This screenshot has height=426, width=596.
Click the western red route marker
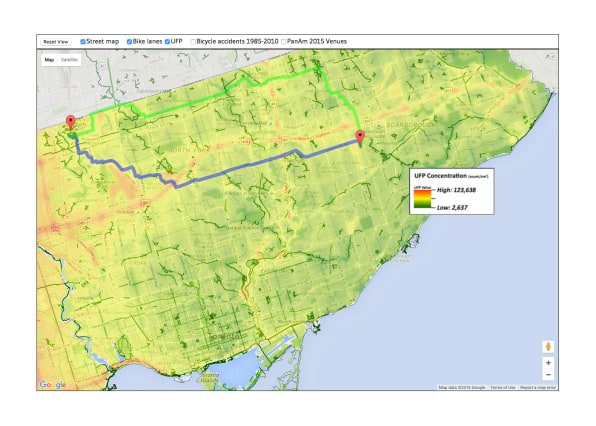pos(71,123)
